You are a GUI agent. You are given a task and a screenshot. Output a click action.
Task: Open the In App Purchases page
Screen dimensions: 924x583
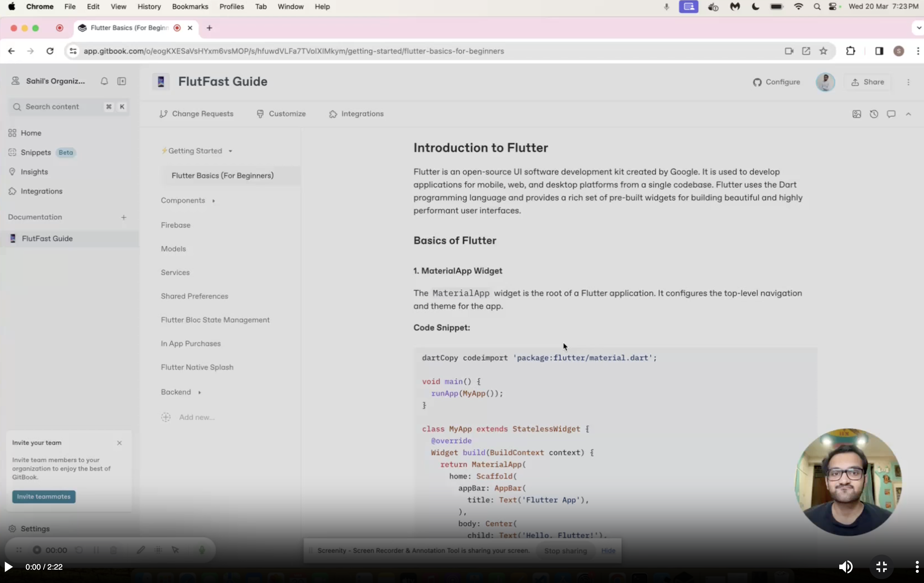coord(191,344)
